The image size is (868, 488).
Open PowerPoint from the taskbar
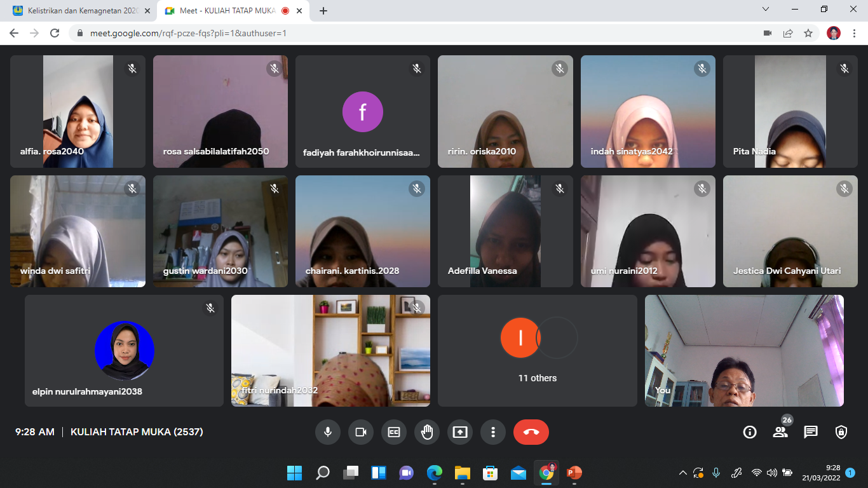tap(574, 473)
